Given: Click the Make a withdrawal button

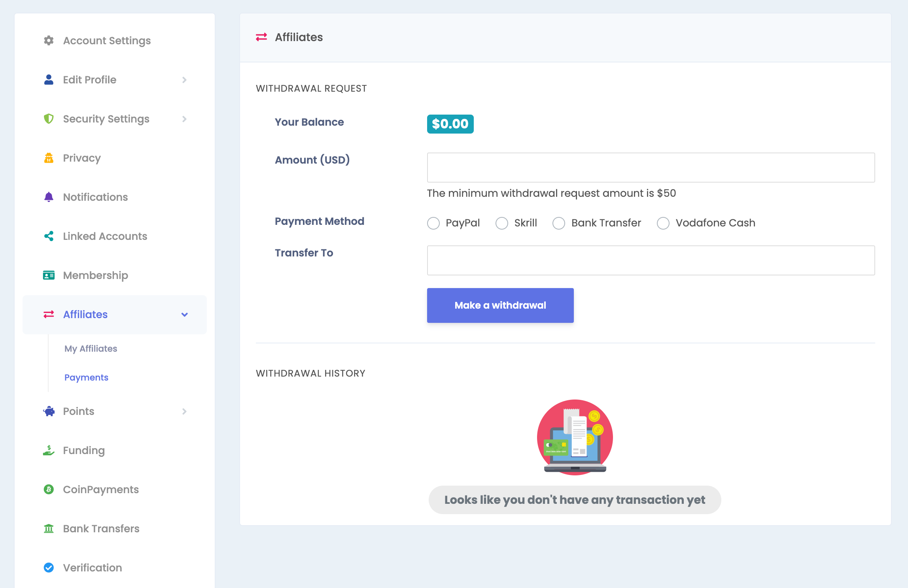Looking at the screenshot, I should point(500,305).
